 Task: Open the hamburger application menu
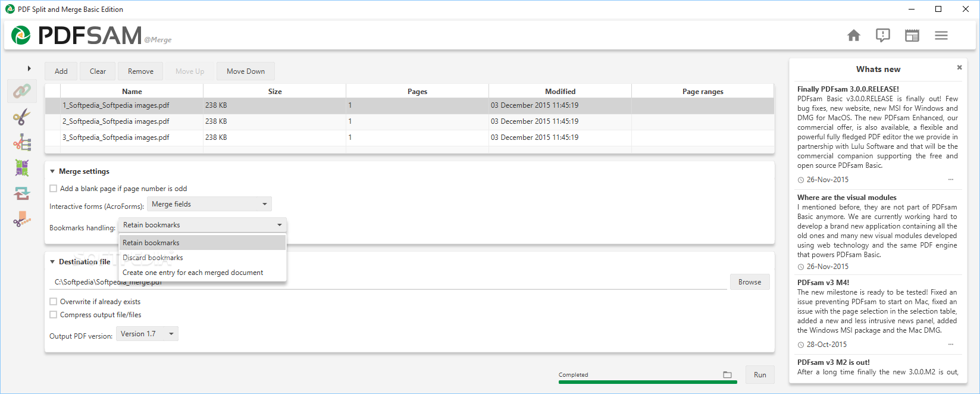pos(941,36)
